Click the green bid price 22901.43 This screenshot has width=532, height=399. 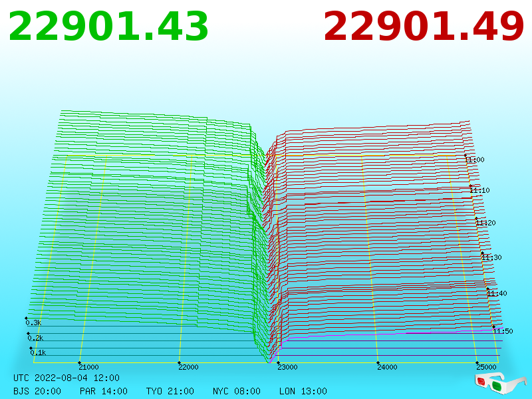pyautogui.click(x=108, y=27)
